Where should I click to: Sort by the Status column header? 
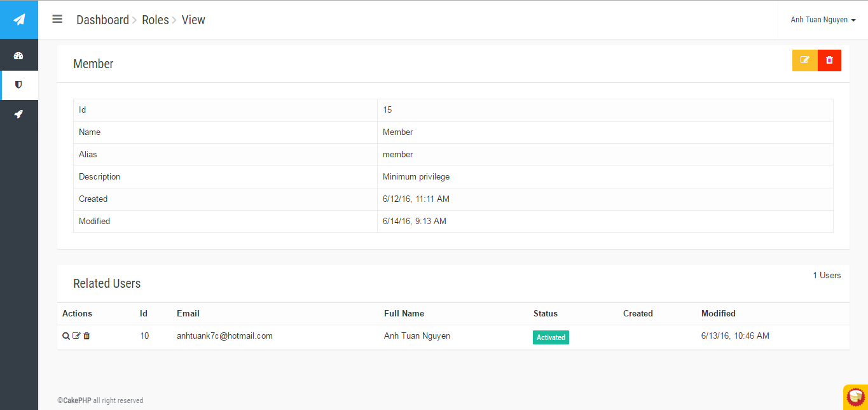tap(546, 313)
